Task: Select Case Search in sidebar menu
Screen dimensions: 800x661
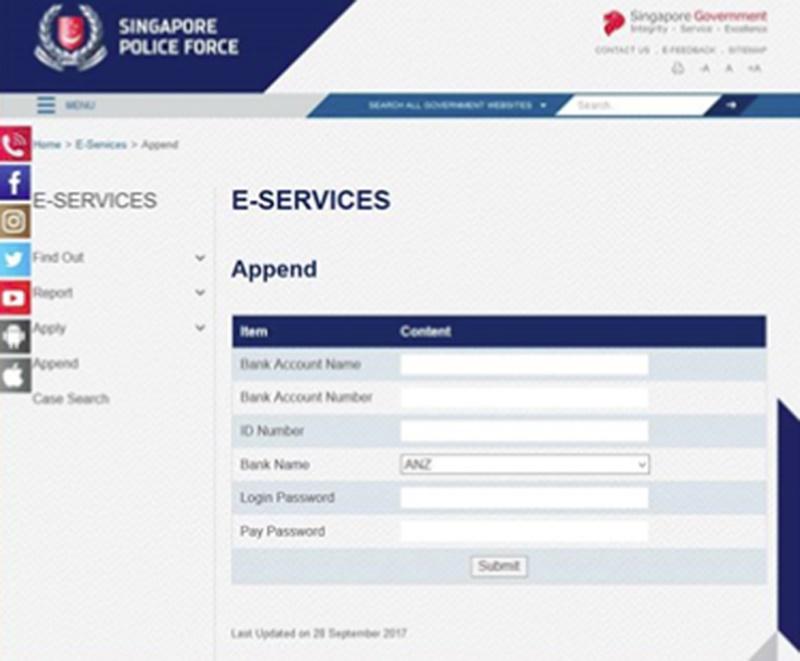Action: (x=71, y=399)
